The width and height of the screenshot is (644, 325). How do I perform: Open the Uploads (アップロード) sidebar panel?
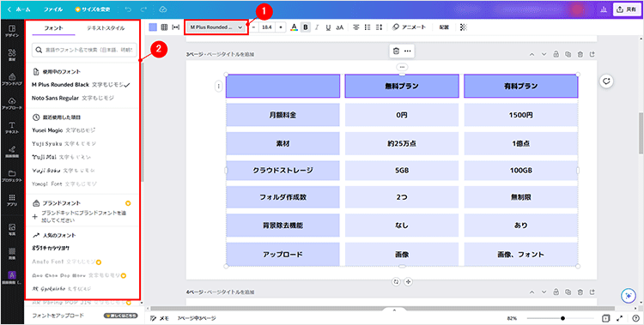click(12, 104)
